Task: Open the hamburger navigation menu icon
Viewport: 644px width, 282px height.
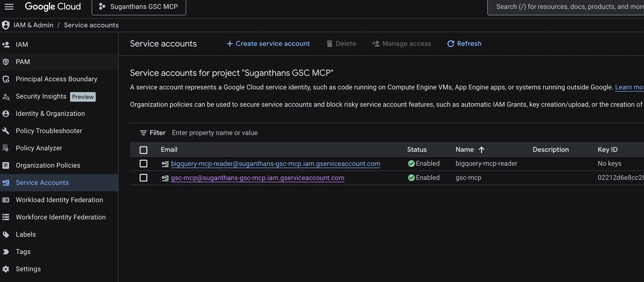Action: [x=9, y=7]
